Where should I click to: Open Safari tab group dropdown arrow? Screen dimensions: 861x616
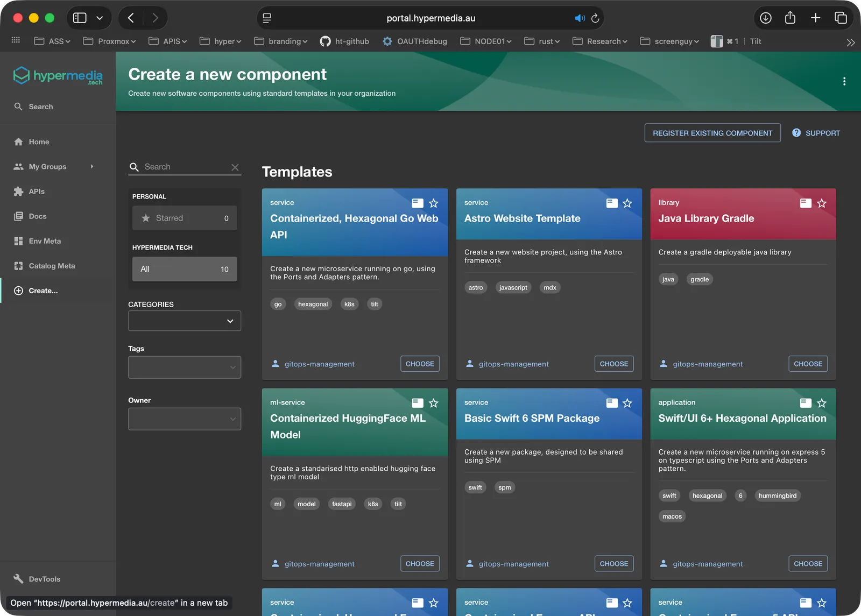[100, 18]
